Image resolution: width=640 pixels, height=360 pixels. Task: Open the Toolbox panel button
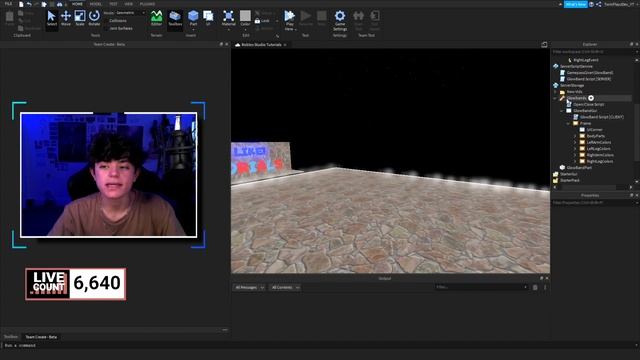click(x=175, y=19)
